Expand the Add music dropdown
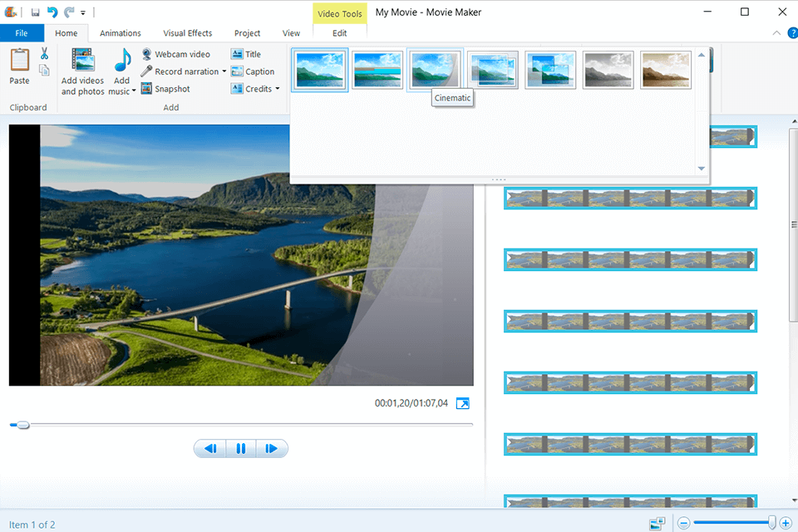This screenshot has height=532, width=798. pyautogui.click(x=134, y=91)
